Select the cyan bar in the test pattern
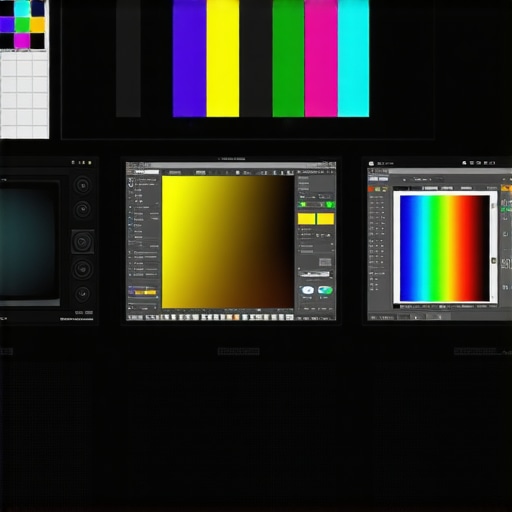This screenshot has width=512, height=512. [x=353, y=58]
